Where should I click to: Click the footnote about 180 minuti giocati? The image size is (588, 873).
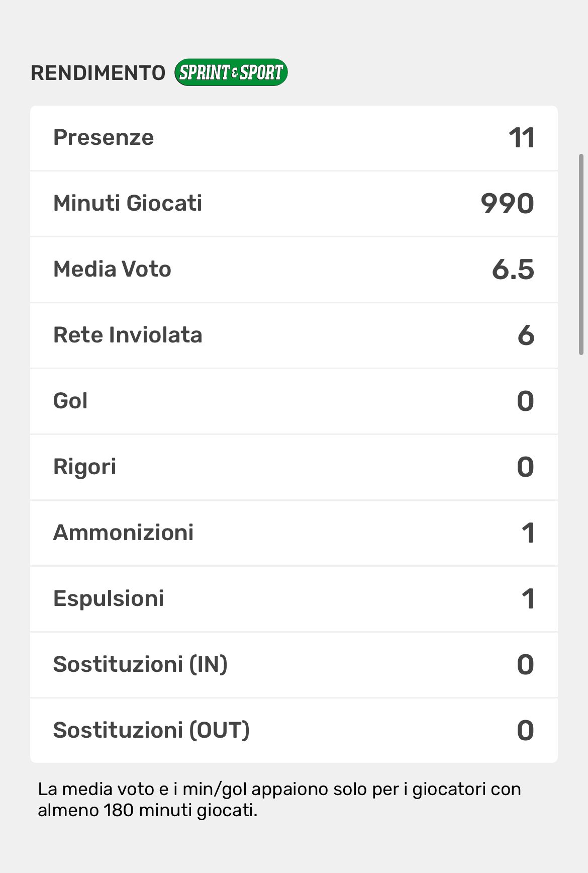click(x=279, y=800)
